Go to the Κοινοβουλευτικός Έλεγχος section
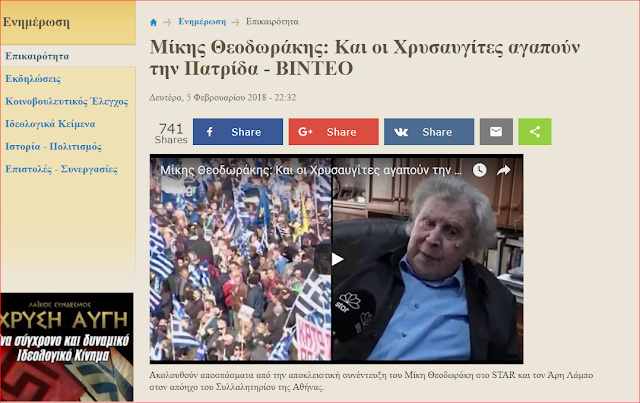 (67, 101)
